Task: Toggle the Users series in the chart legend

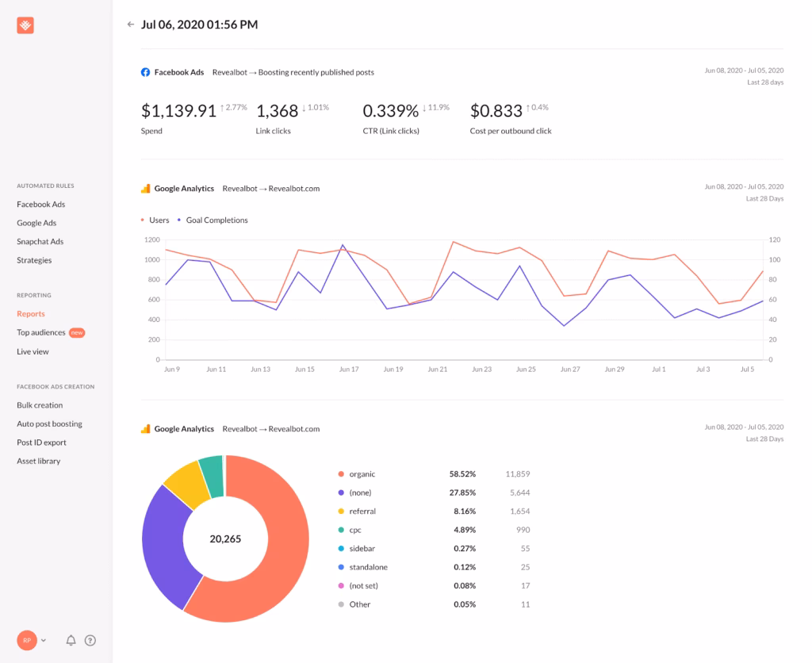Action: pos(157,220)
